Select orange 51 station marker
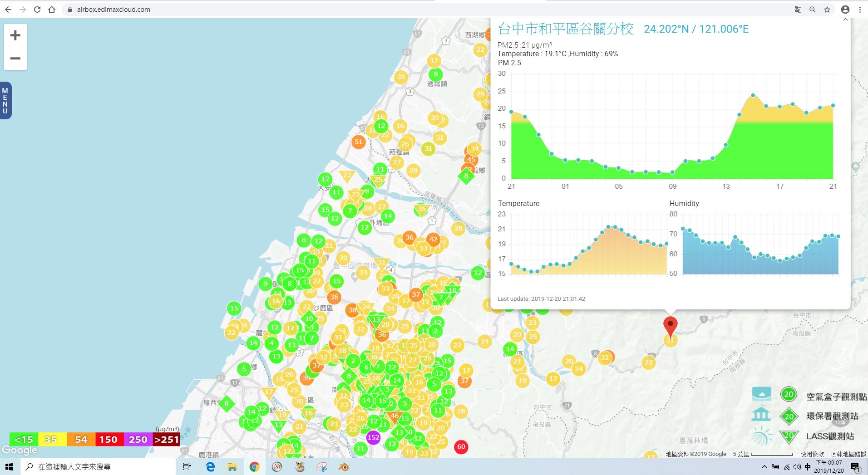 (x=359, y=142)
